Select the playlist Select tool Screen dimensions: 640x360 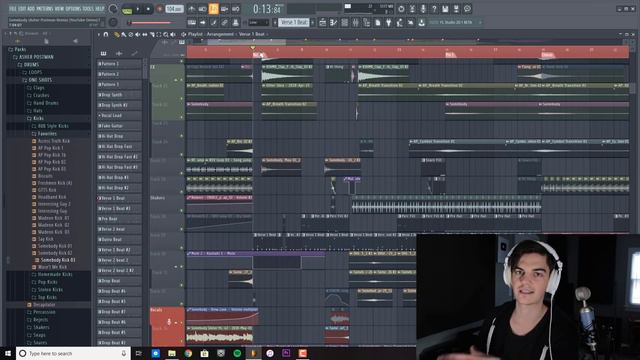(x=159, y=35)
